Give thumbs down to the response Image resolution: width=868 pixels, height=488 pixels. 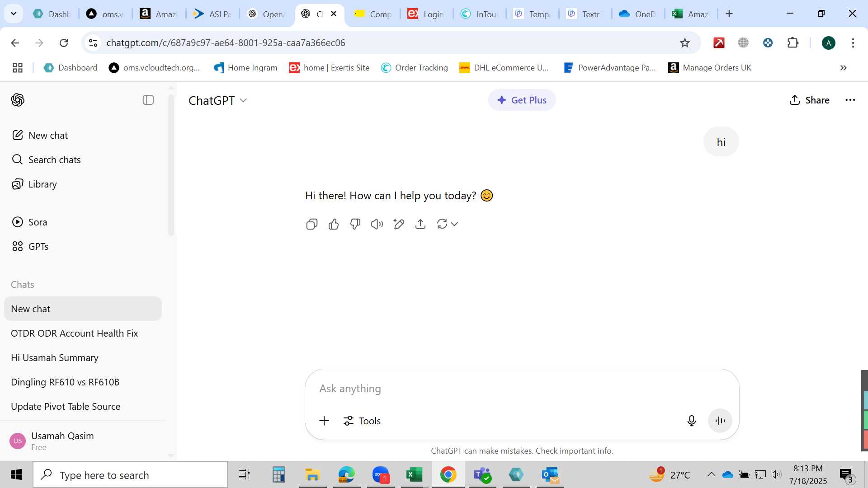tap(355, 224)
